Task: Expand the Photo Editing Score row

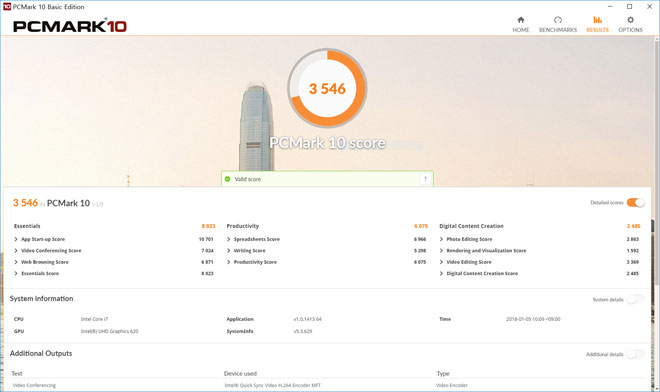Action: point(539,239)
